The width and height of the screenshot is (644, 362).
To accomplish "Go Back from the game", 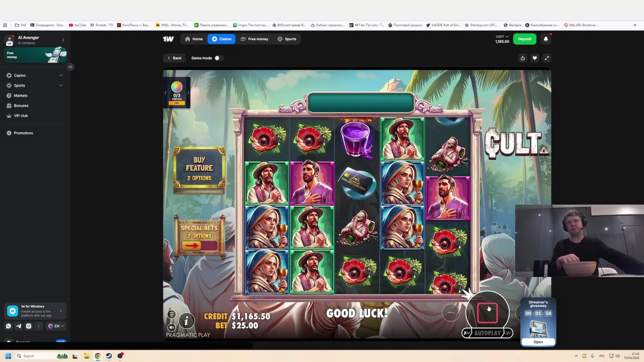I will click(x=174, y=58).
